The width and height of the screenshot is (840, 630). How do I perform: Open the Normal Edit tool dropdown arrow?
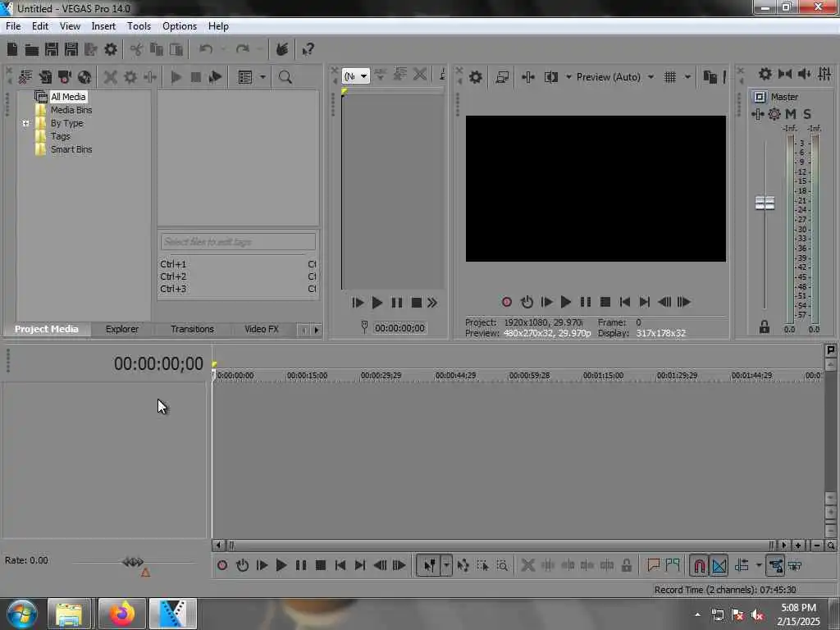[446, 565]
